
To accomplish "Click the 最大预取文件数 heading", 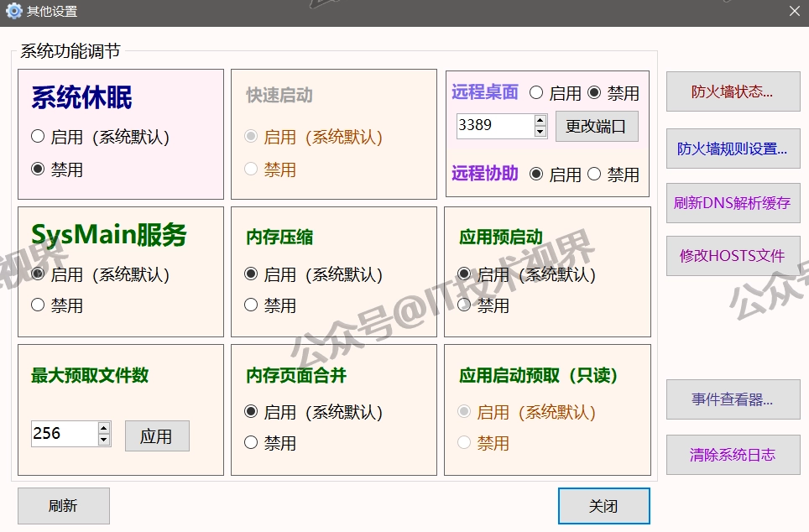I will click(x=90, y=375).
